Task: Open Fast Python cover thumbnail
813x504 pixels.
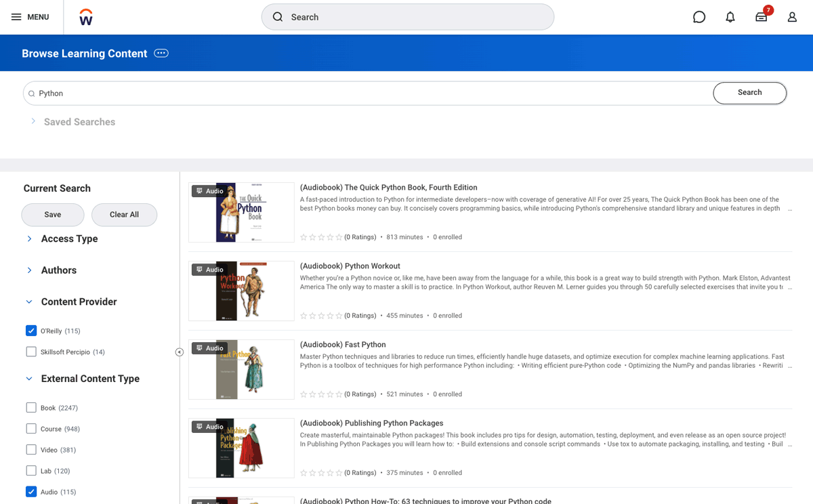Action: pos(241,369)
